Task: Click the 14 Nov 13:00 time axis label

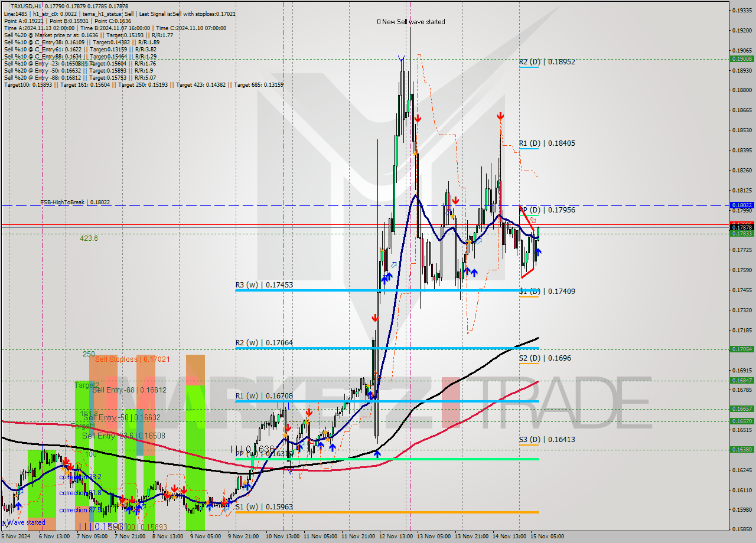Action: coord(510,537)
